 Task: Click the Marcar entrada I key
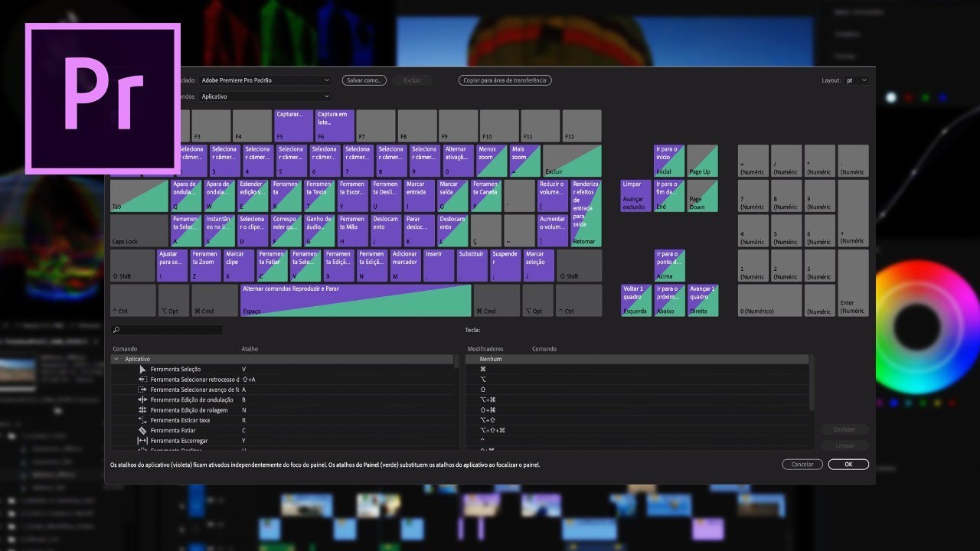pyautogui.click(x=419, y=196)
